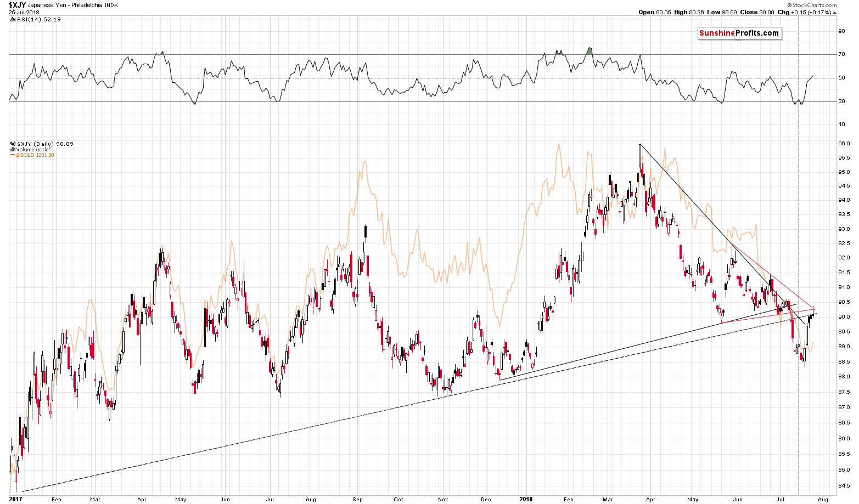
Task: Click the price axis label 95.5
Action: (844, 158)
